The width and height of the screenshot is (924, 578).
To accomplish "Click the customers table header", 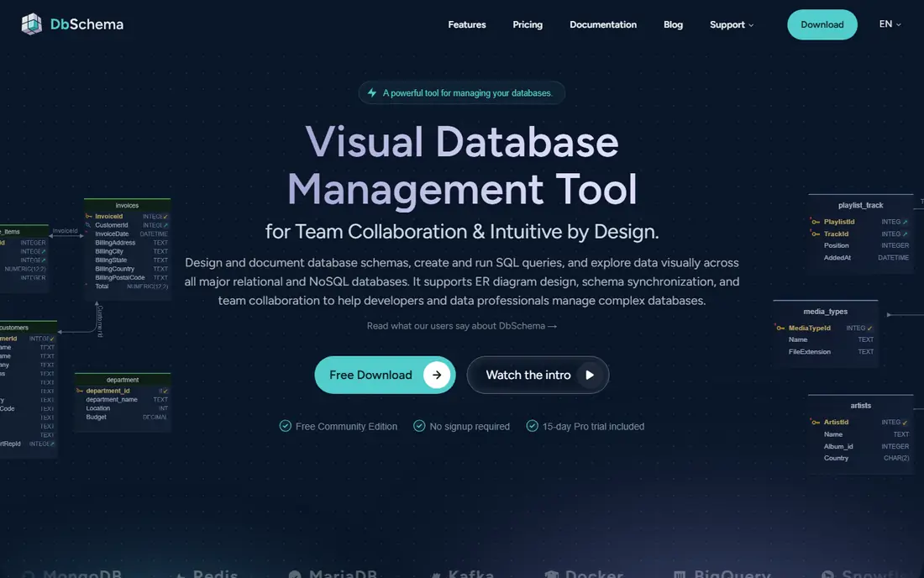I will (x=29, y=327).
